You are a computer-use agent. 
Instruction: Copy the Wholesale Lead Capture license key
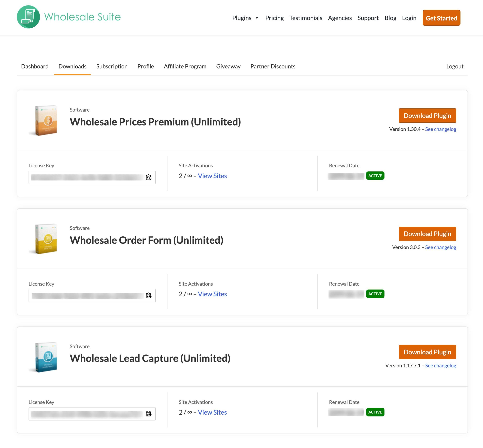pyautogui.click(x=148, y=414)
